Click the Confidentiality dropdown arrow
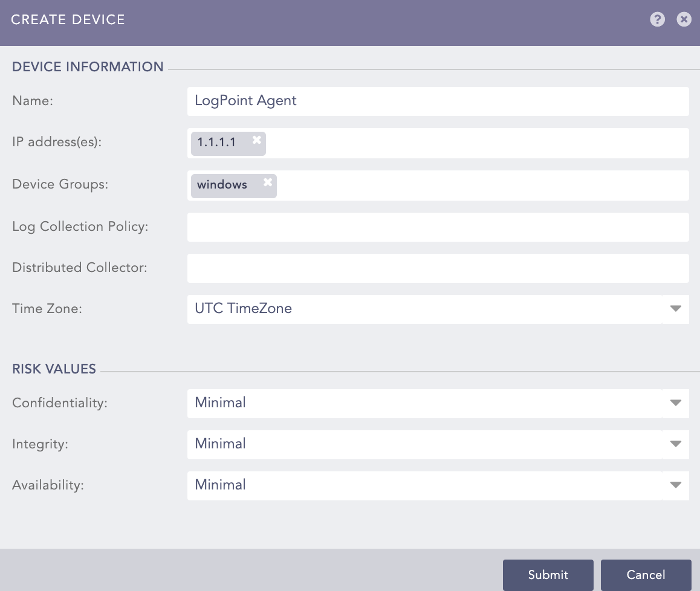This screenshot has height=591, width=700. pyautogui.click(x=675, y=403)
